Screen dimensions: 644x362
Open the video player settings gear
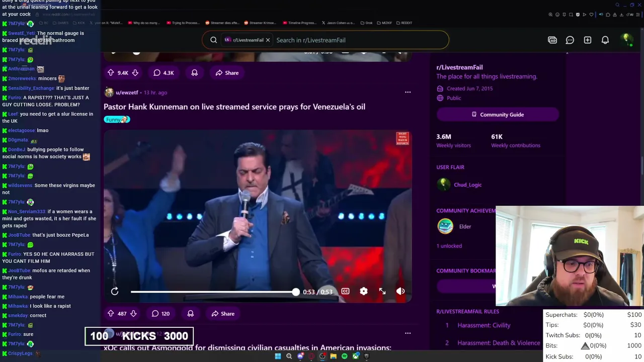(364, 291)
